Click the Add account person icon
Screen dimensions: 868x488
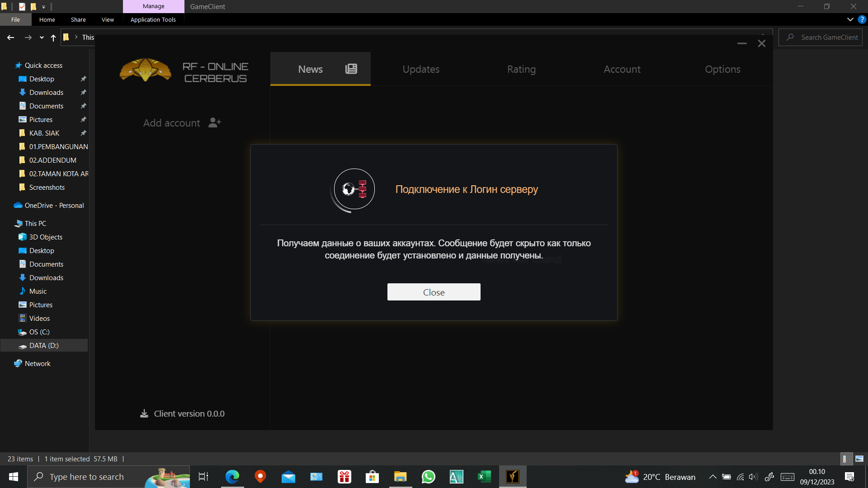coord(215,122)
